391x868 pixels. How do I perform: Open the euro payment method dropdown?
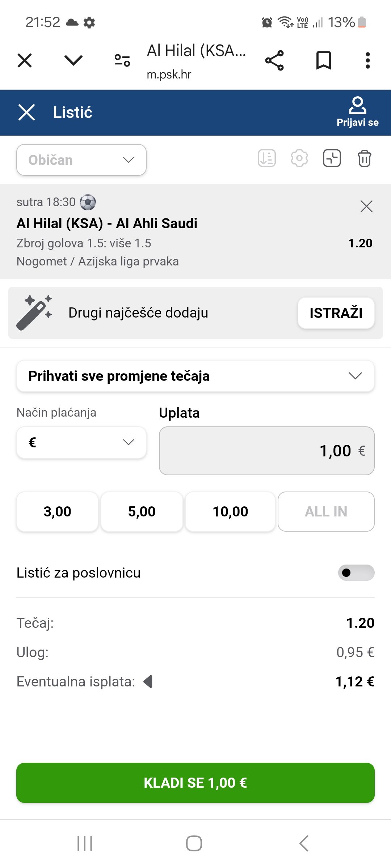(81, 442)
